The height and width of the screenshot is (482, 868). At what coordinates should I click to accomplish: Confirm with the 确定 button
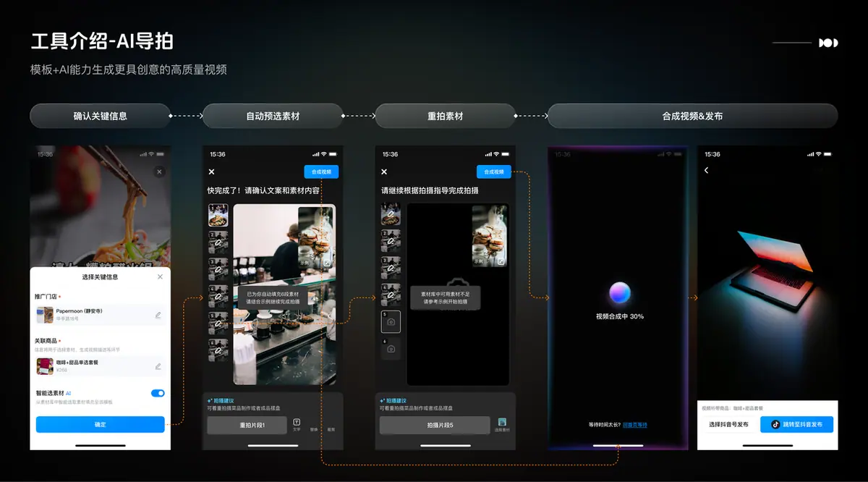tap(101, 424)
